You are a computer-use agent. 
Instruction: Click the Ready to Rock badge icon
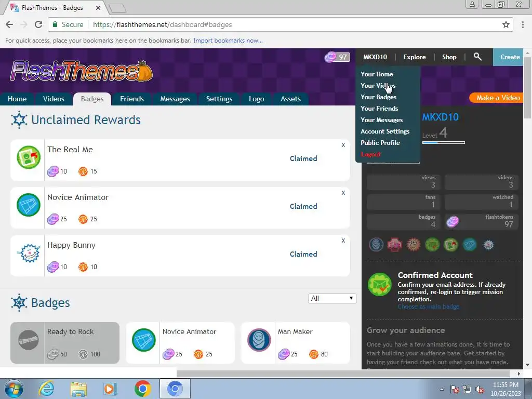28,340
